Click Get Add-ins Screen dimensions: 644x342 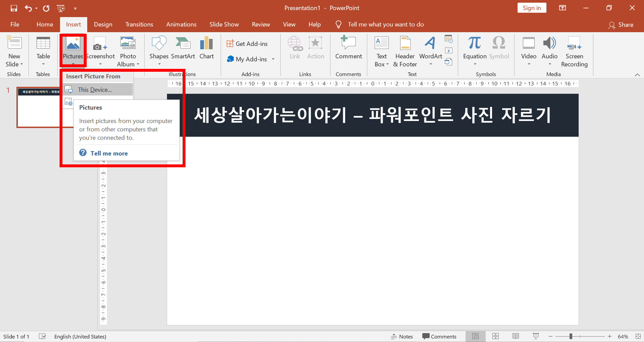click(247, 43)
